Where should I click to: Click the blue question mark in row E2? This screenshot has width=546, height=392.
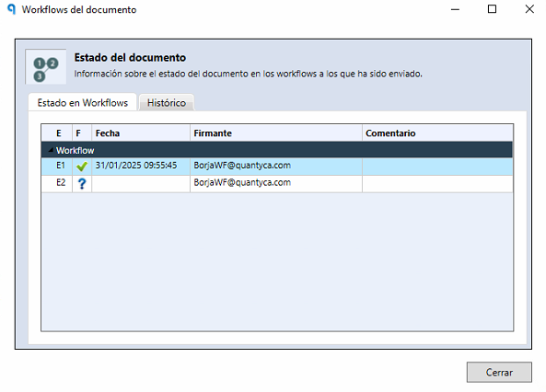point(82,183)
